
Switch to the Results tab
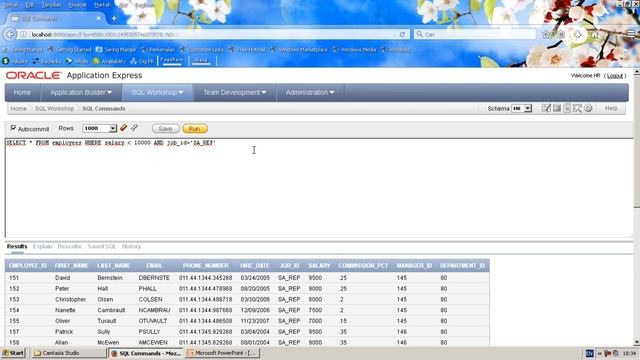[x=17, y=247]
